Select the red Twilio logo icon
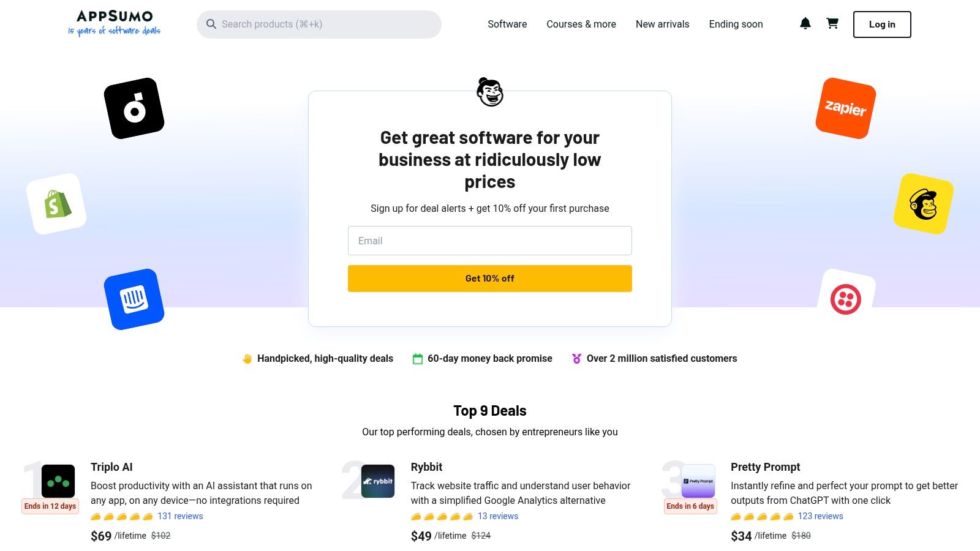Screen dimensions: 980x551 tap(846, 299)
